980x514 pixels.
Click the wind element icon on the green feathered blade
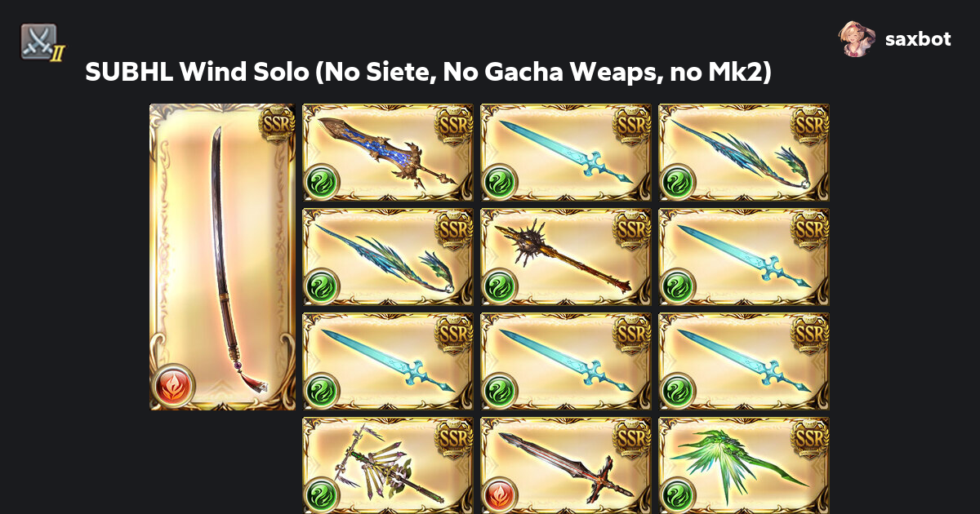tap(677, 494)
